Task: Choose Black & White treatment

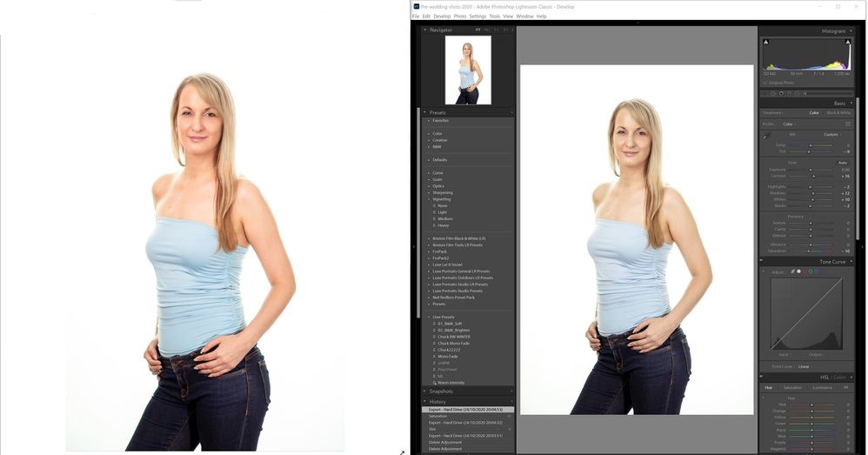Action: [x=838, y=113]
